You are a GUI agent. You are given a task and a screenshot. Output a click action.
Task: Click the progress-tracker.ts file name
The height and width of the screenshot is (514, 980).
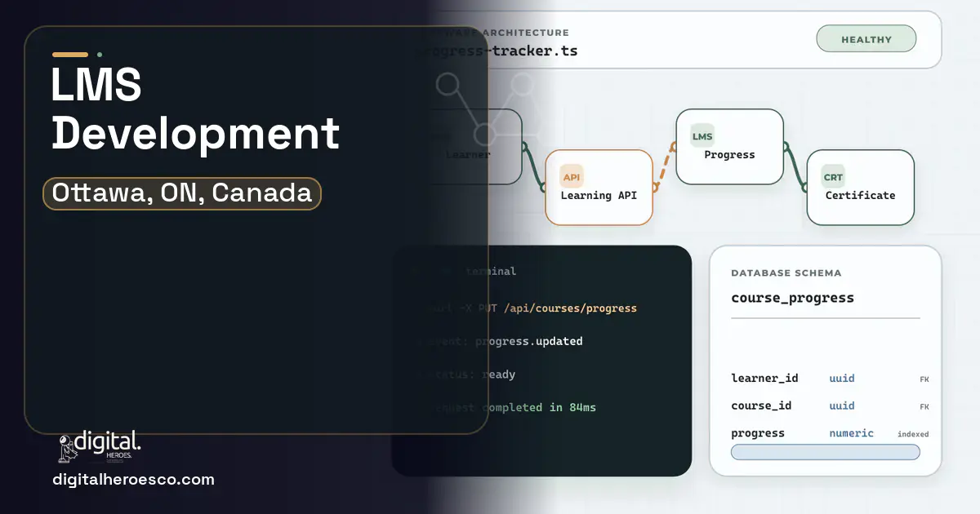(x=497, y=51)
